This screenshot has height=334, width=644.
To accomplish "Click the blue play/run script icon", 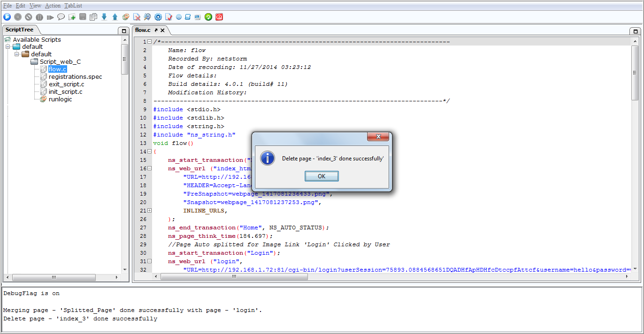I will [7, 17].
